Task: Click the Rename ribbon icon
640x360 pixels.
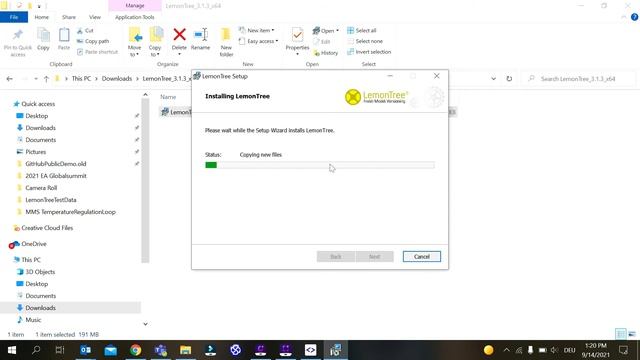Action: (x=200, y=39)
